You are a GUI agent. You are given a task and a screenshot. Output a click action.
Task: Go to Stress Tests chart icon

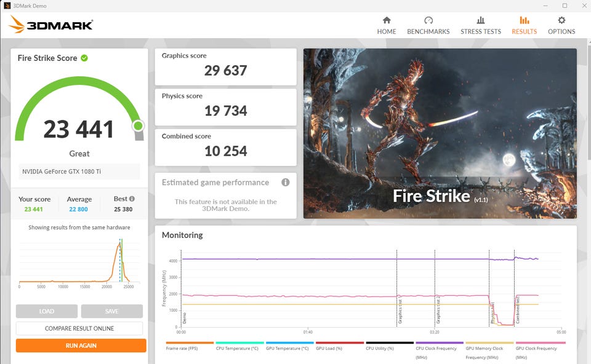[x=480, y=20]
